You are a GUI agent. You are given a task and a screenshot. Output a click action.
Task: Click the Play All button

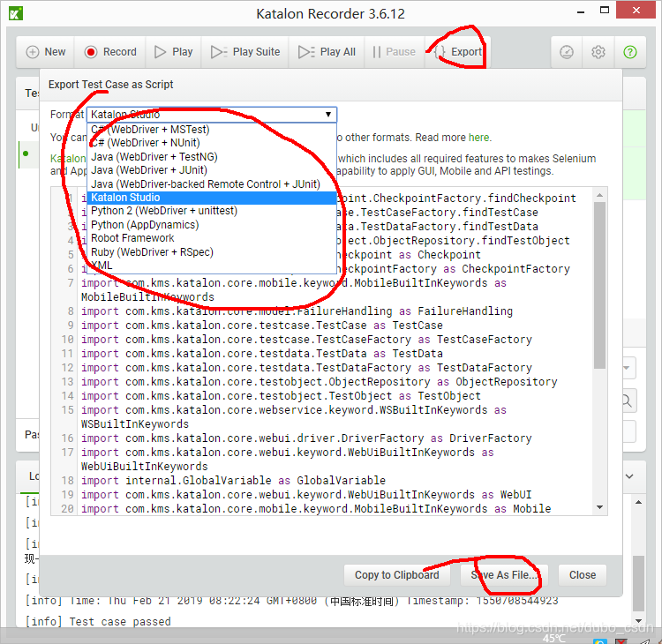(327, 52)
